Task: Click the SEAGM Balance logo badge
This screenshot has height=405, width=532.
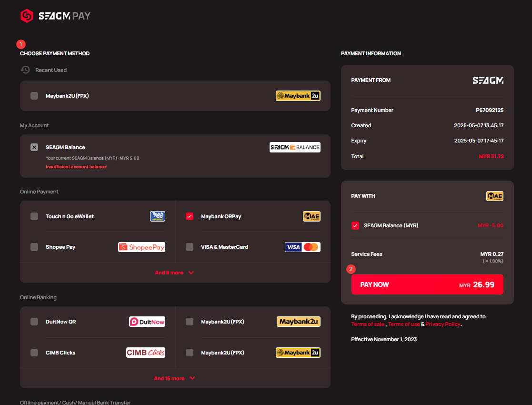Action: pos(295,147)
